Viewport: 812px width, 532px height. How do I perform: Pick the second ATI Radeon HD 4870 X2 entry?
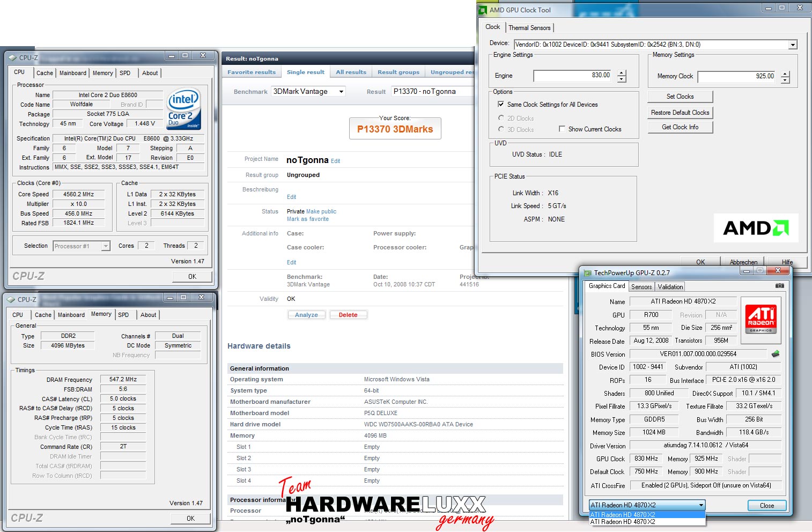(x=647, y=521)
